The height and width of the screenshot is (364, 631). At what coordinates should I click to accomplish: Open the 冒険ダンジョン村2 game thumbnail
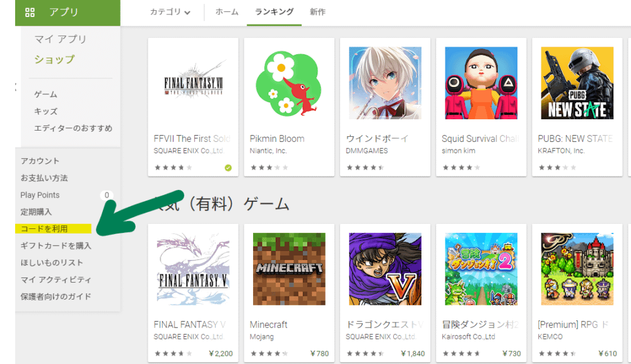pos(481,269)
